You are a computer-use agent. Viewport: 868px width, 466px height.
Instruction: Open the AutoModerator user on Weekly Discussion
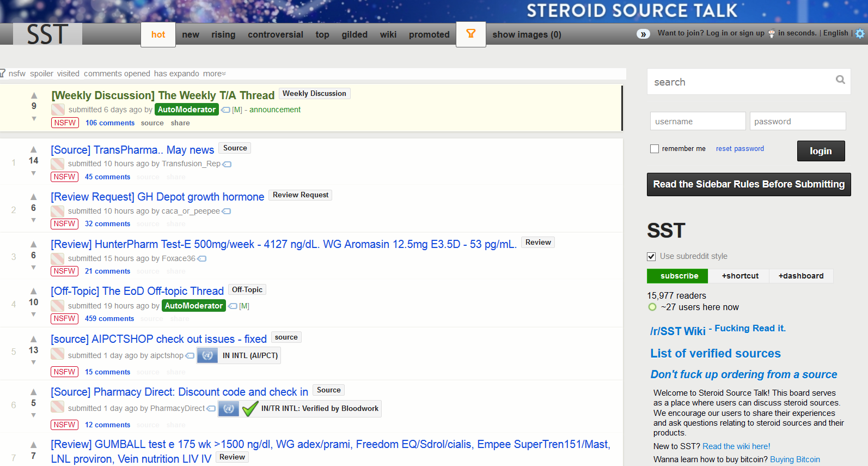(187, 110)
